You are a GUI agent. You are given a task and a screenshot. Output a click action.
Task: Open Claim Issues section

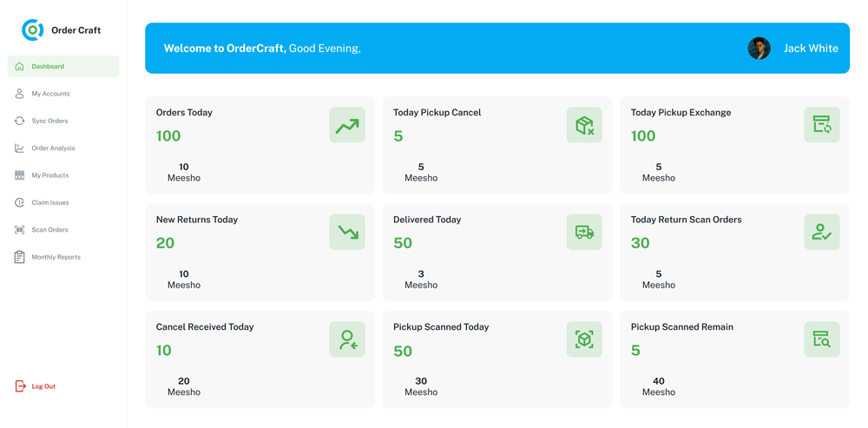(x=49, y=202)
